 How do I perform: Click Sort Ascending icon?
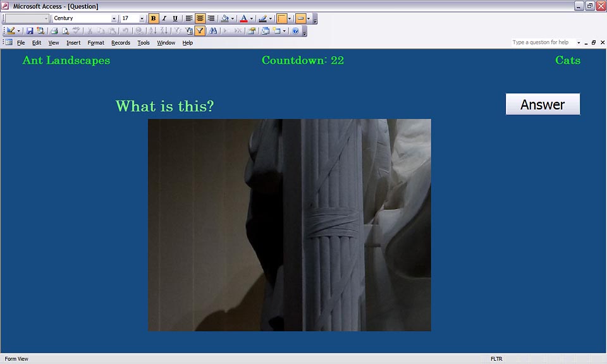point(152,30)
